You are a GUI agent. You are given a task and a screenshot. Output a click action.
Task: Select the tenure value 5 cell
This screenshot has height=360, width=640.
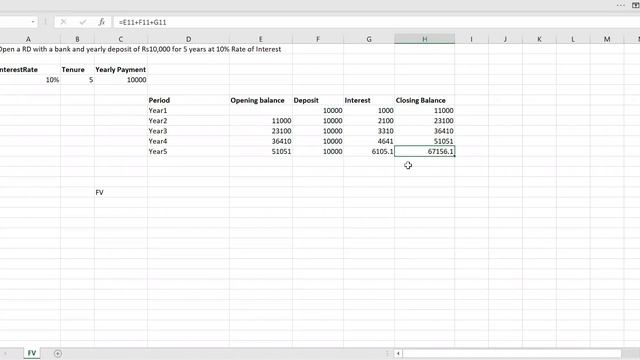click(x=77, y=80)
